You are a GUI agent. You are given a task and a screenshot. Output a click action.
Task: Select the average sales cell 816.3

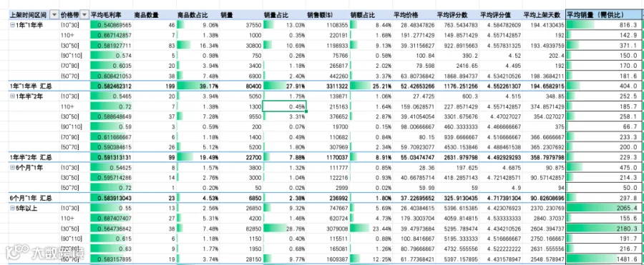coord(603,25)
